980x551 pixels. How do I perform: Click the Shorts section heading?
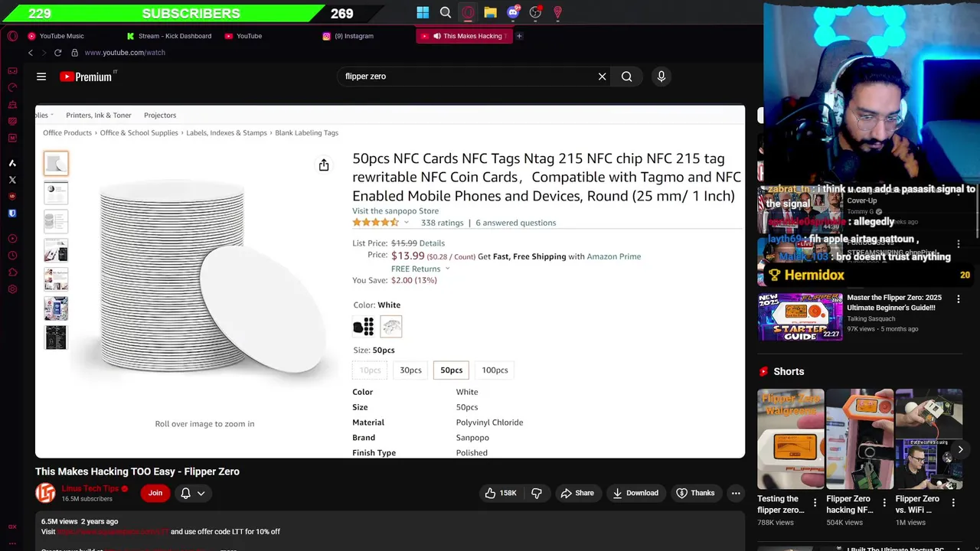(789, 371)
